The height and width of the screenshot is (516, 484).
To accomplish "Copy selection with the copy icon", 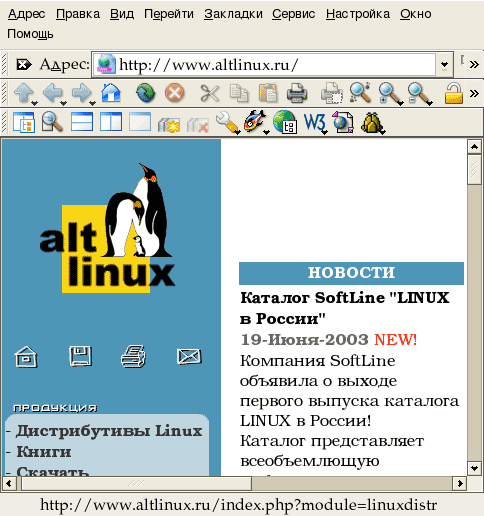I will [239, 93].
